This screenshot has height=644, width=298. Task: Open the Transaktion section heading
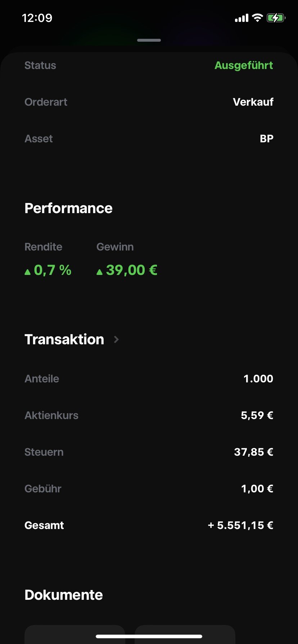tap(64, 339)
